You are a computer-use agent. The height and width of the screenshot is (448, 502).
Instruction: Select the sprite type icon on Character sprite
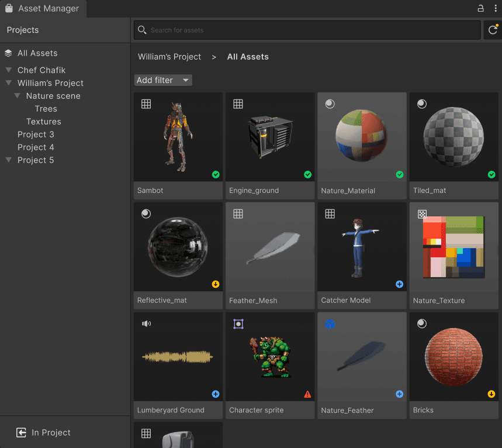238,323
